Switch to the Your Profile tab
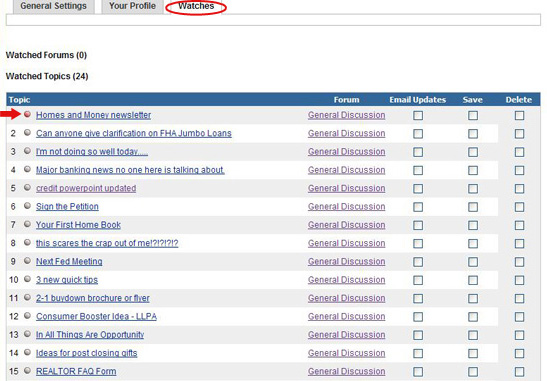This screenshot has height=381, width=547. pos(132,6)
